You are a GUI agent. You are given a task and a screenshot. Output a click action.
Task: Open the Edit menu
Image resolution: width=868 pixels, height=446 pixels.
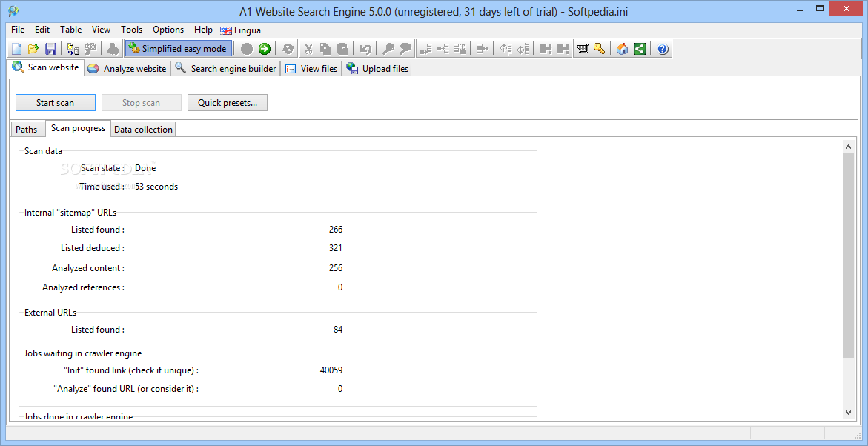click(x=42, y=30)
